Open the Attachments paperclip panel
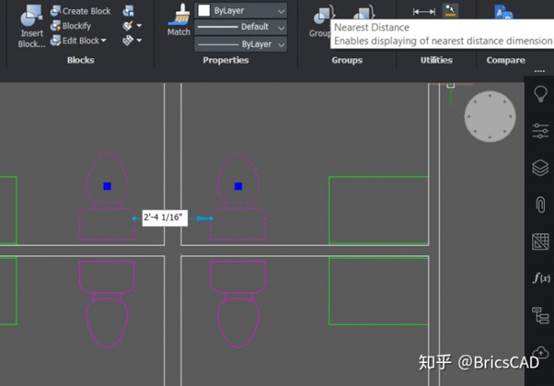Viewport: 554px width, 386px height. coord(540,204)
